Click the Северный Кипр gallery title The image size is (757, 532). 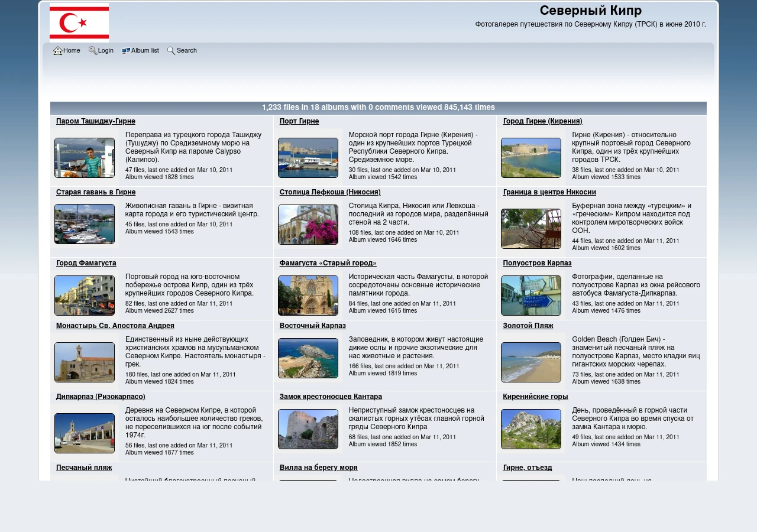click(591, 11)
